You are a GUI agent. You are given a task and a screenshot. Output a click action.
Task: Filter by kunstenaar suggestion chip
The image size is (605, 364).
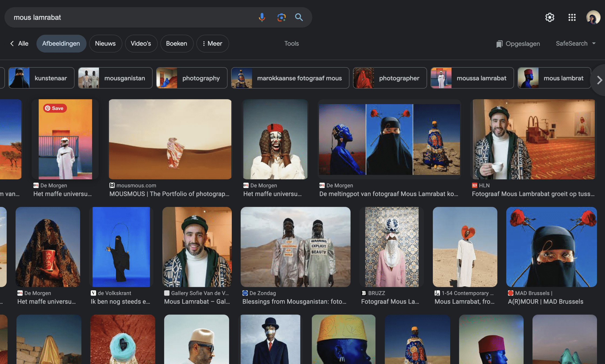[41, 78]
